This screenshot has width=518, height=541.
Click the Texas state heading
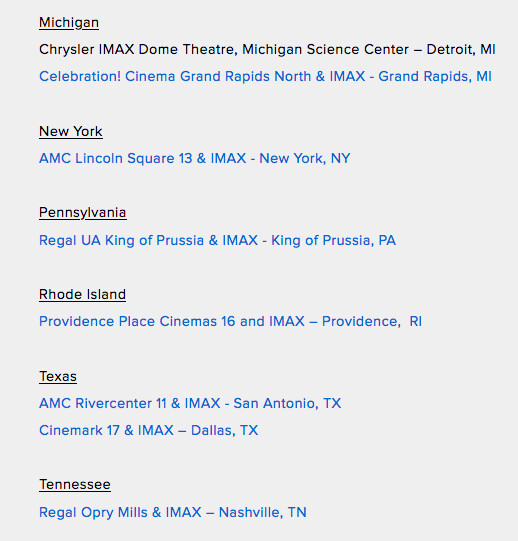(x=58, y=376)
